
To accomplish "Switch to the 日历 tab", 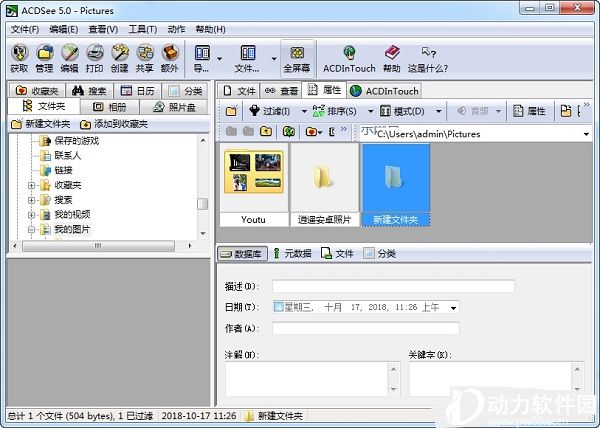I will 137,91.
